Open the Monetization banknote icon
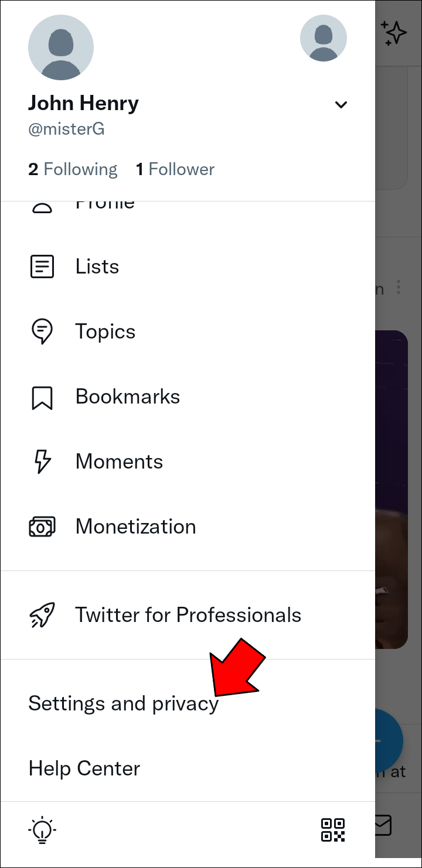 pos(42,526)
